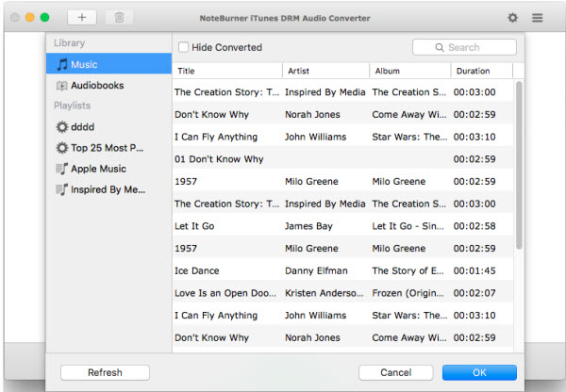Click the plus Add files icon
Viewport: 566px width, 392px height.
[82, 18]
